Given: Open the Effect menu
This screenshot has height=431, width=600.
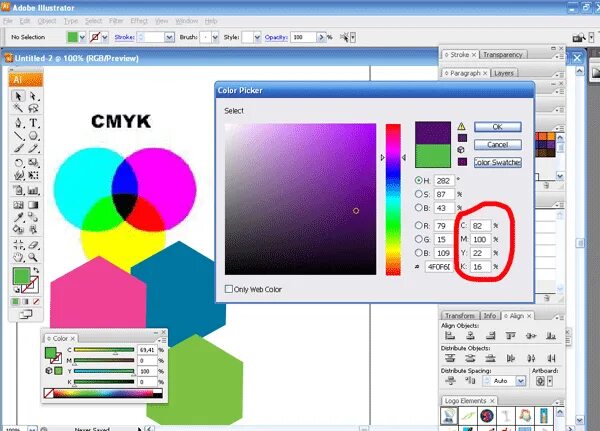Looking at the screenshot, I should [x=139, y=21].
